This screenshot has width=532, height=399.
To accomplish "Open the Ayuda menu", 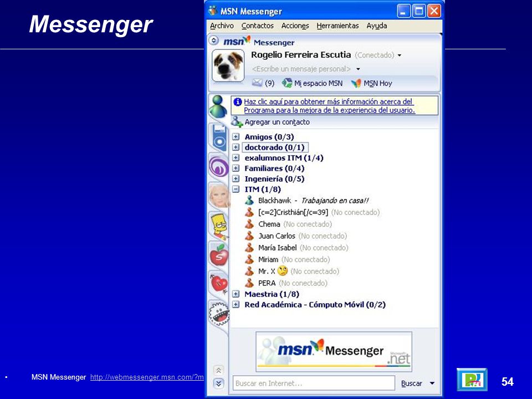I will point(377,26).
